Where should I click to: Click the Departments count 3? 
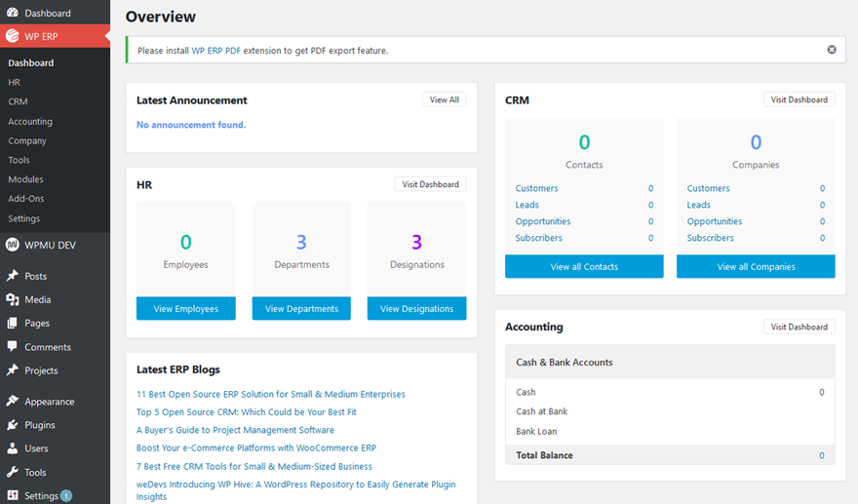point(301,242)
